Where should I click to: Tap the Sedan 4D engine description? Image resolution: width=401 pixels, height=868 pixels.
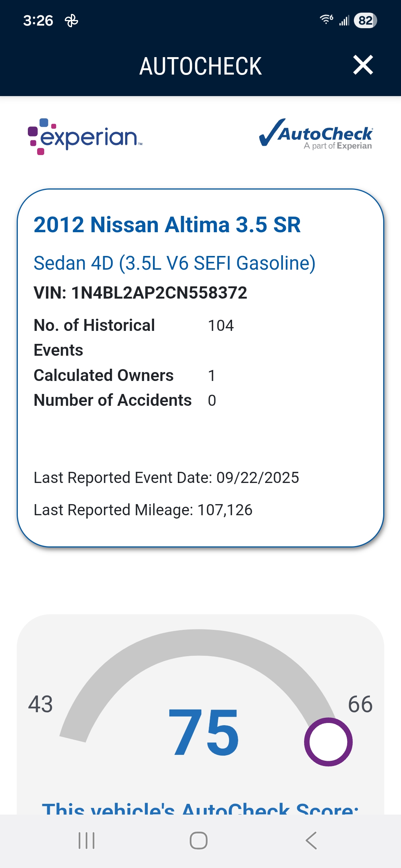(175, 263)
